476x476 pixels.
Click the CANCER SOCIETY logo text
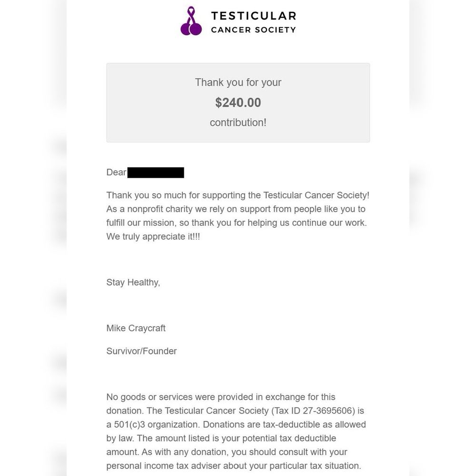click(254, 30)
